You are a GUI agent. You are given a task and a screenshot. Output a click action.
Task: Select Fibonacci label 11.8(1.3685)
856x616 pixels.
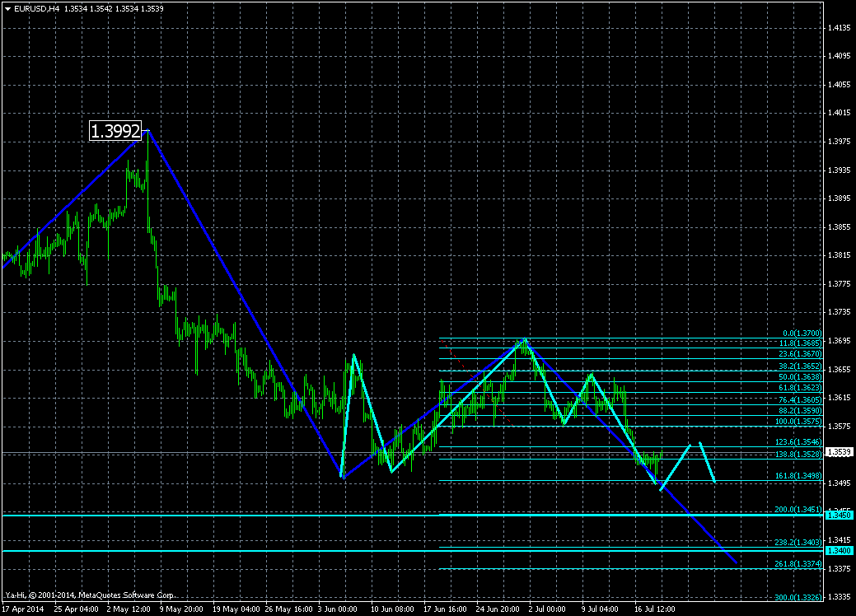pos(800,343)
